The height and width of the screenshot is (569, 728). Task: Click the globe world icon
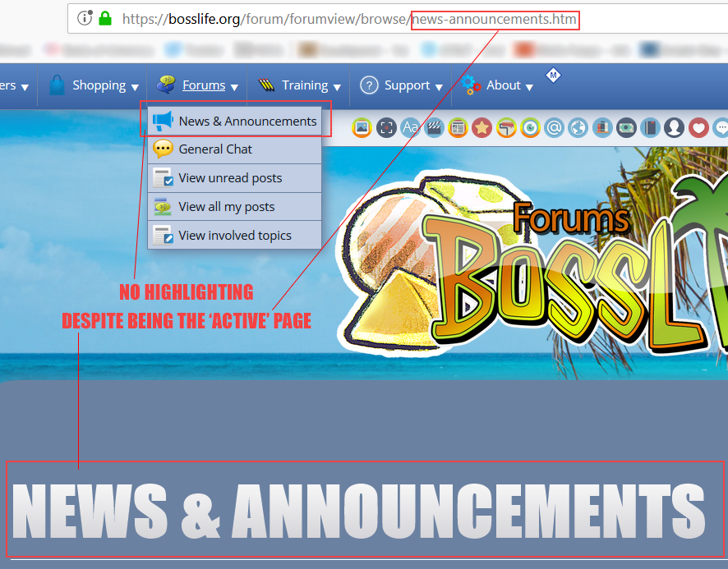point(578,128)
